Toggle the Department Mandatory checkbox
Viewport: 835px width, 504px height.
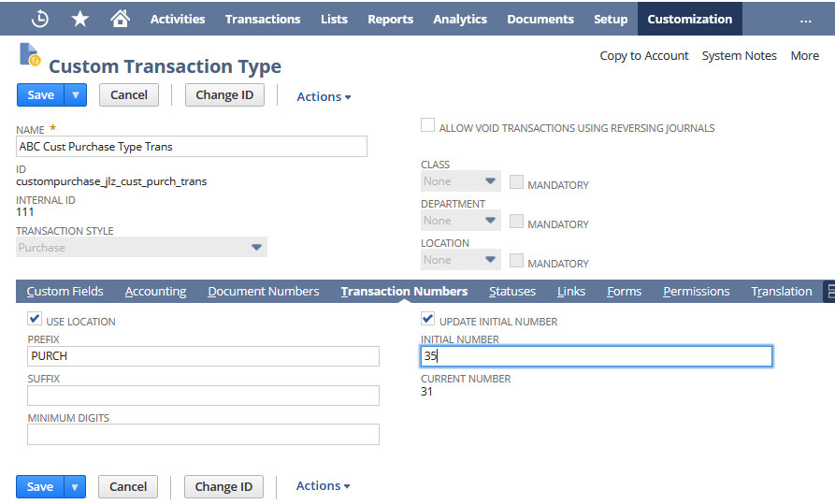tap(516, 222)
